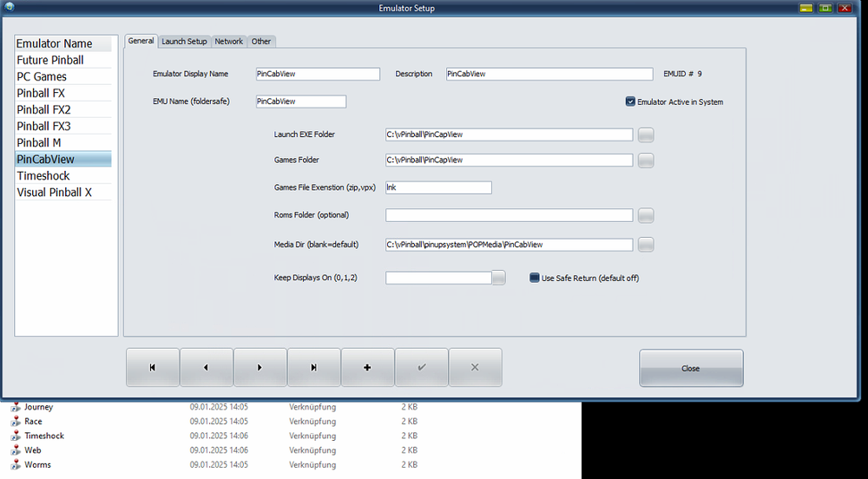Open the Other tab
The height and width of the screenshot is (479, 868).
(261, 42)
